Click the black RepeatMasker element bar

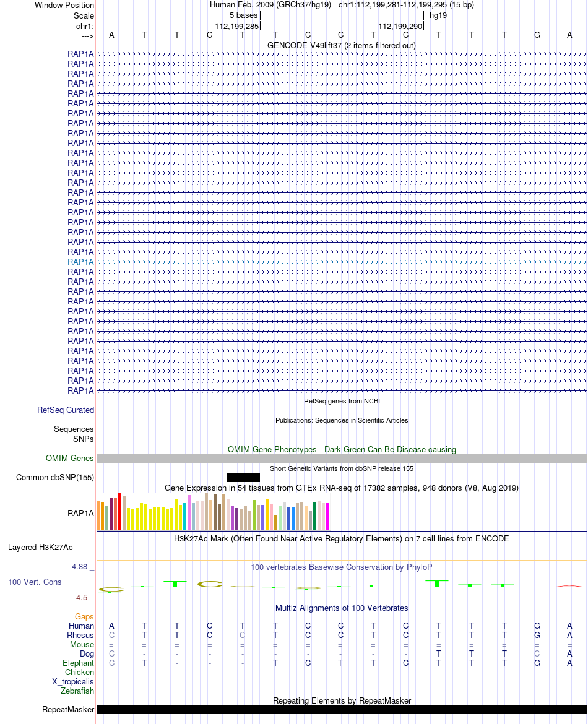tap(342, 710)
